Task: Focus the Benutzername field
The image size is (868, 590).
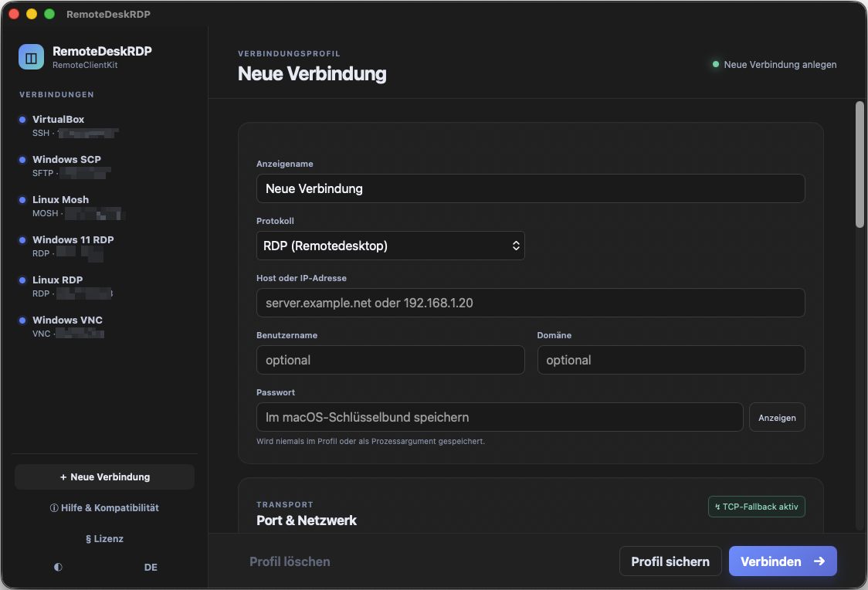Action: [x=390, y=360]
